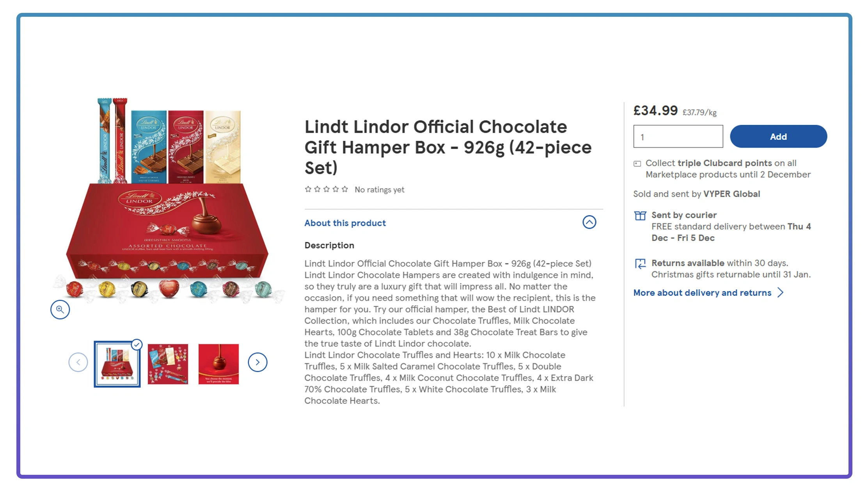Viewport: 868px width, 490px height.
Task: Click the fifth star rating icon
Action: tap(345, 189)
